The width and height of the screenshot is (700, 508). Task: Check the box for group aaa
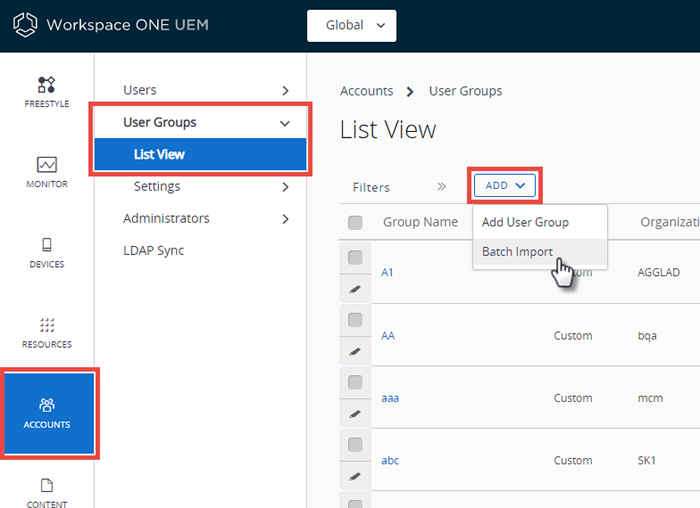tap(355, 382)
